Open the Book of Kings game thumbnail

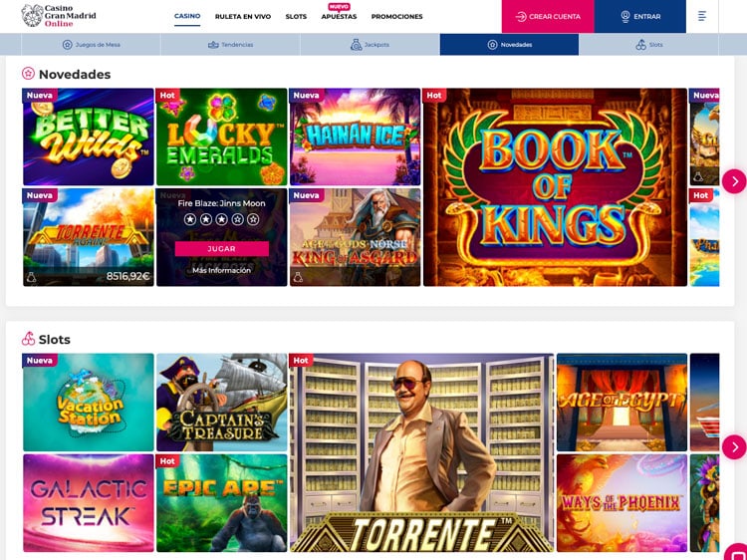point(555,186)
